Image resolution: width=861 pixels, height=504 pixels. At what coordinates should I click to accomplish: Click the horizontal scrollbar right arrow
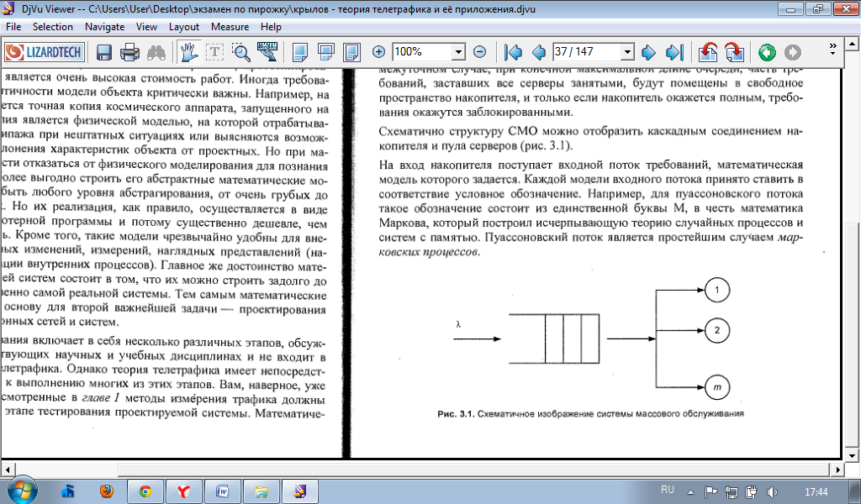pyautogui.click(x=837, y=470)
